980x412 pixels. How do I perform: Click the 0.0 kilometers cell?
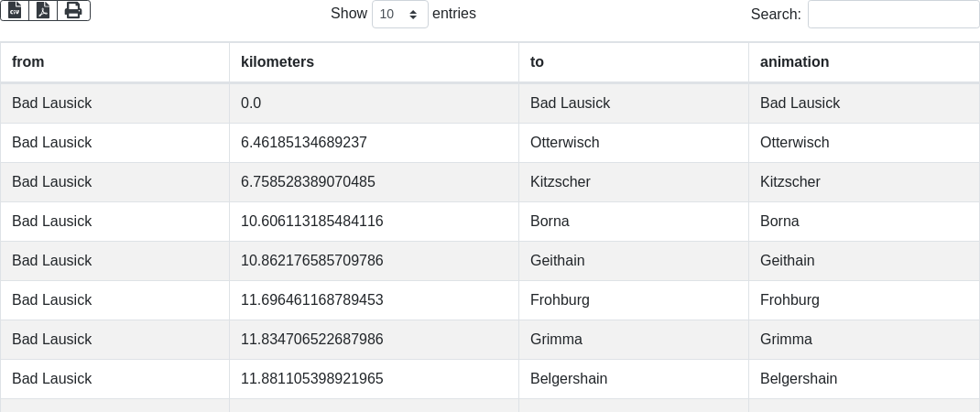(251, 103)
